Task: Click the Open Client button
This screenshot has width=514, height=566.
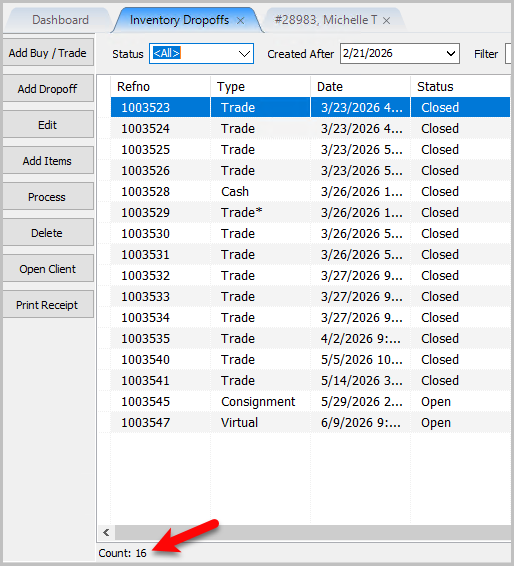Action: click(48, 269)
